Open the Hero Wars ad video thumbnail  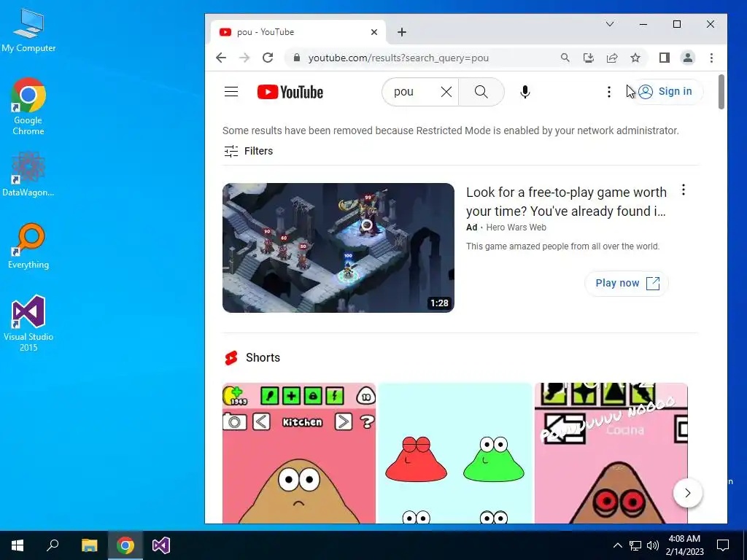[x=338, y=248]
